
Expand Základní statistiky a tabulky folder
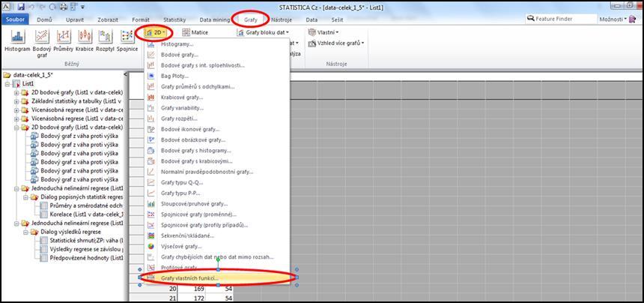[16, 101]
